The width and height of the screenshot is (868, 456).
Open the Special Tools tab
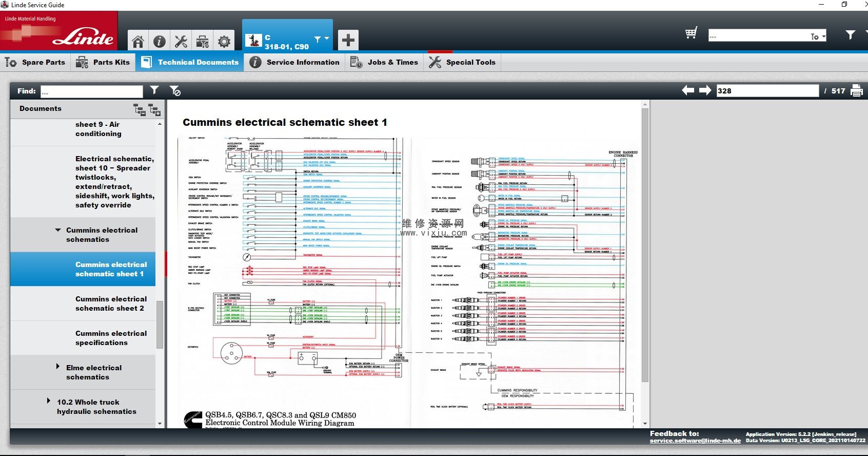pos(462,62)
